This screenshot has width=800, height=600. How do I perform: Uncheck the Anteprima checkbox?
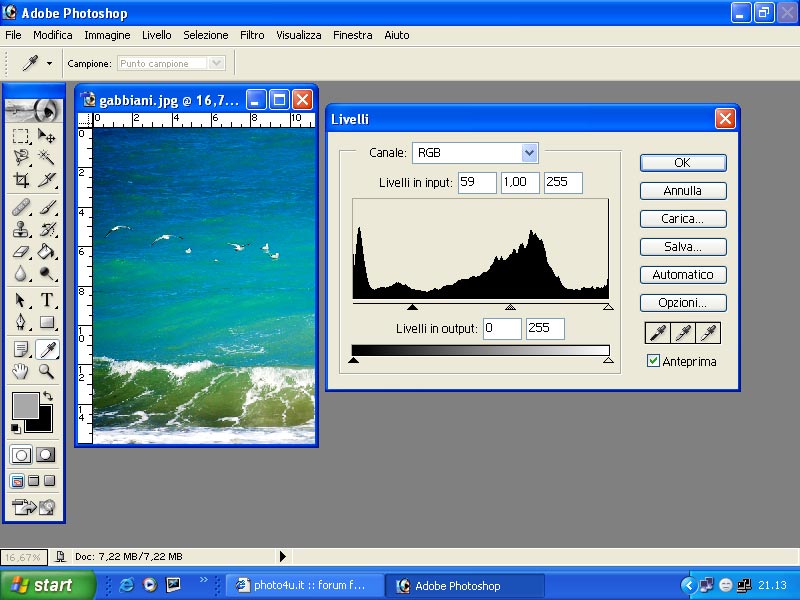[654, 361]
